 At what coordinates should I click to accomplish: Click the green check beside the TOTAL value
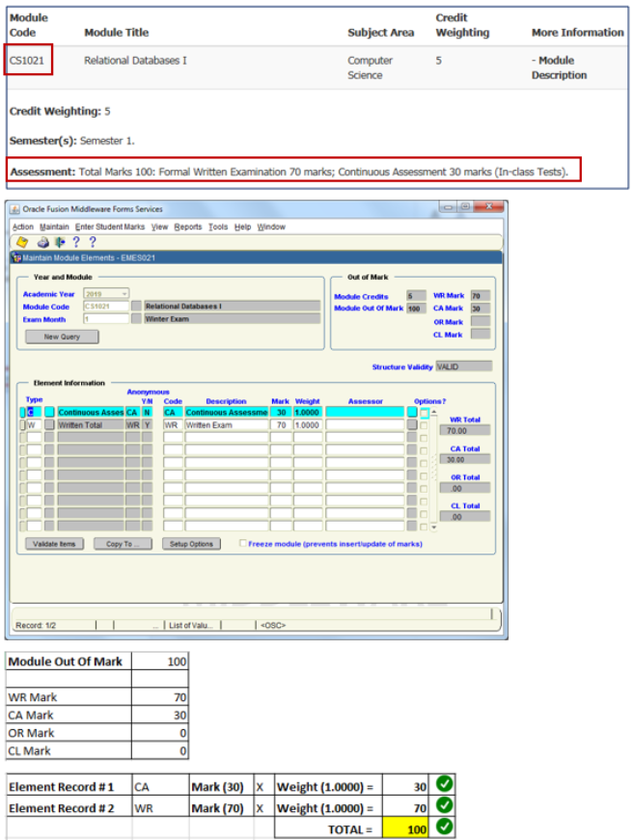click(x=442, y=826)
